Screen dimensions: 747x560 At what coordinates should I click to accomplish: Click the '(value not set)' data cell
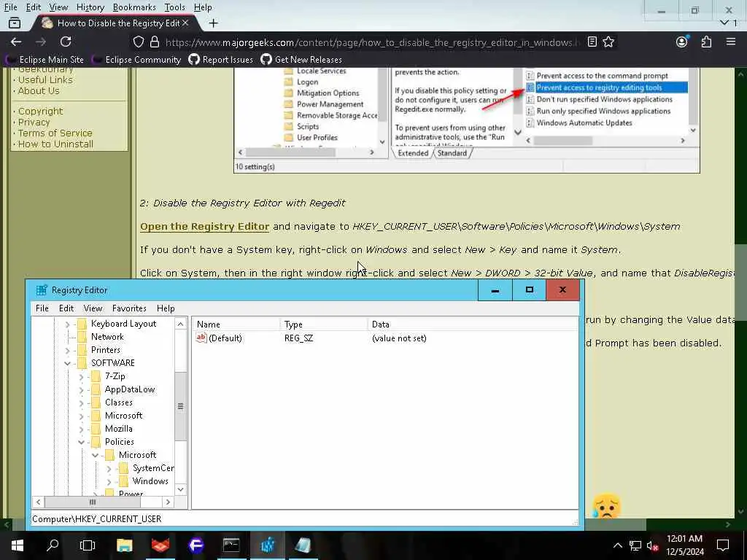(399, 338)
